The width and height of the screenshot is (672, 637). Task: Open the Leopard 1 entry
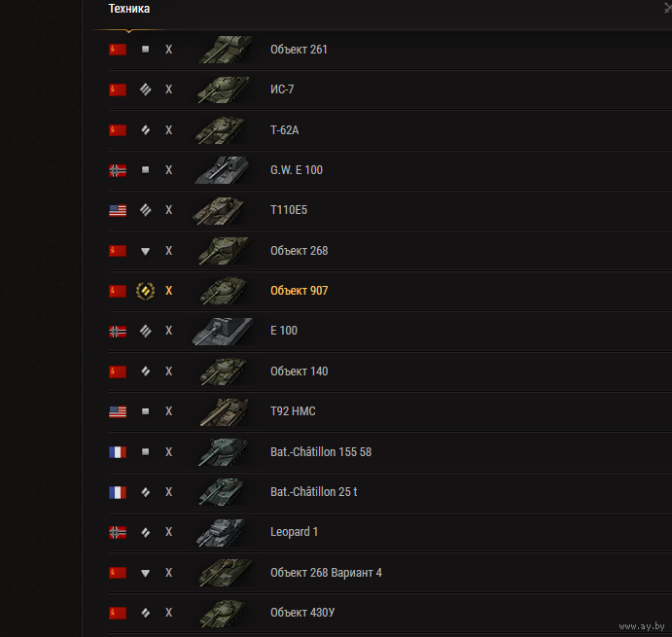click(294, 532)
